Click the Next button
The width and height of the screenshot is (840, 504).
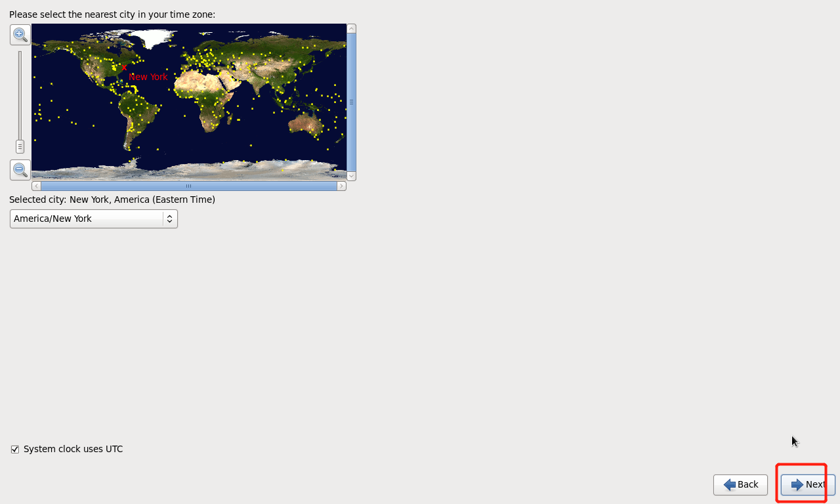pyautogui.click(x=808, y=485)
